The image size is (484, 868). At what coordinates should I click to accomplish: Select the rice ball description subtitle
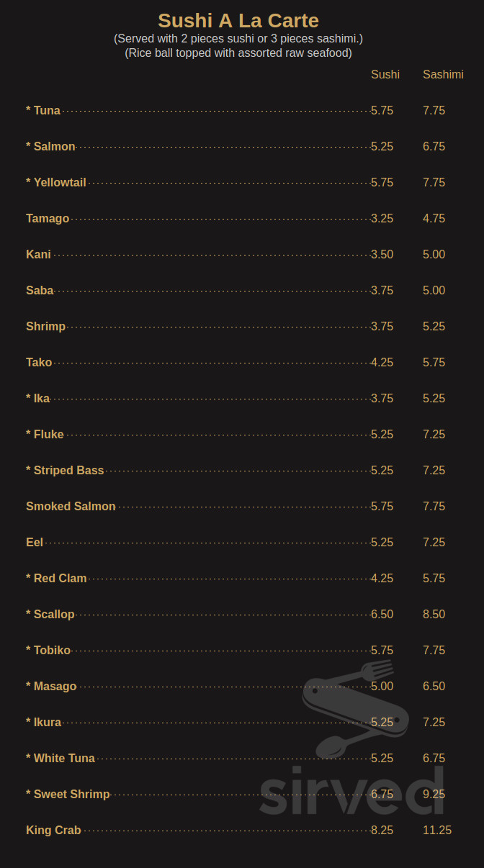coord(238,53)
